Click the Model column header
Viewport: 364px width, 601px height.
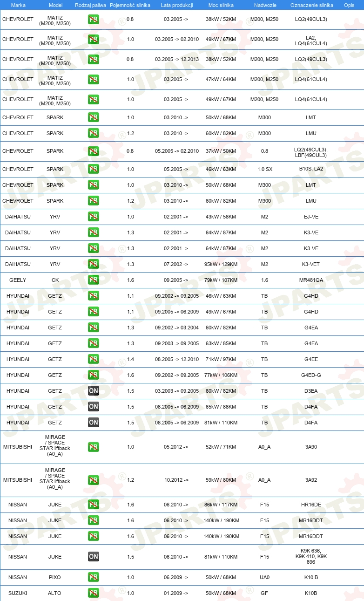tap(55, 5)
